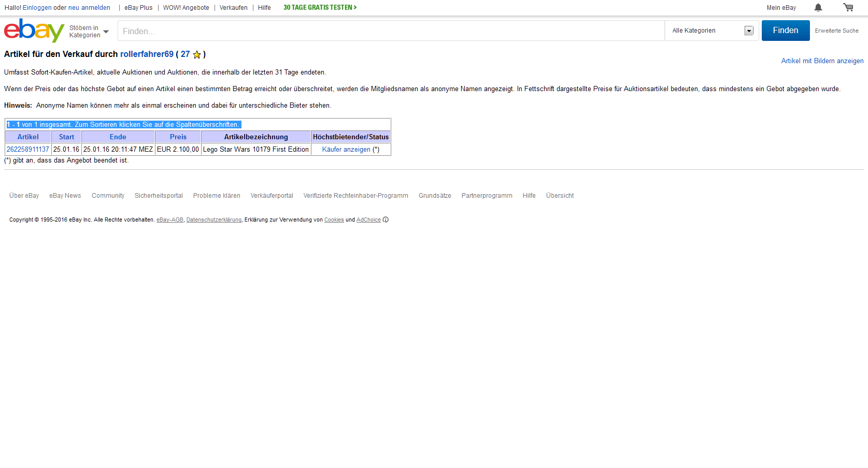Open Partnerprogramm footer link
Viewport: 868px width, 468px height.
487,196
